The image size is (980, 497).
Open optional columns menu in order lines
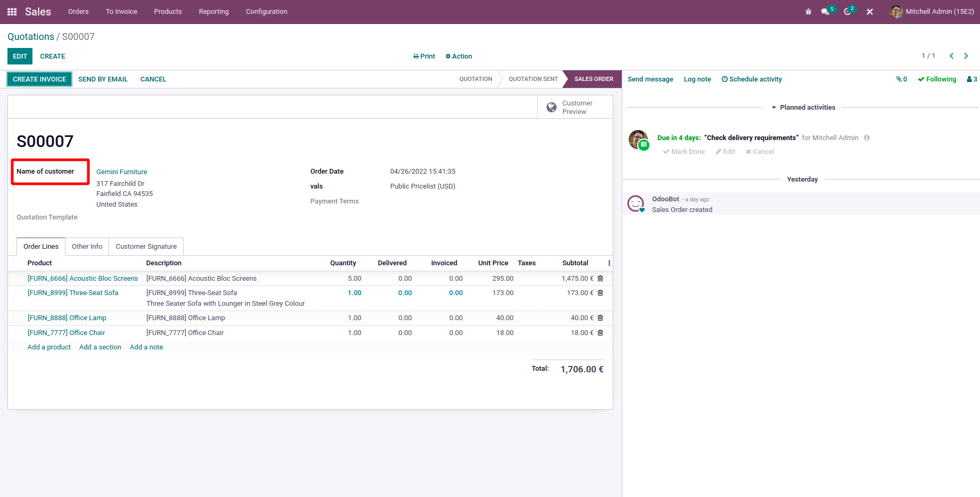(x=609, y=263)
